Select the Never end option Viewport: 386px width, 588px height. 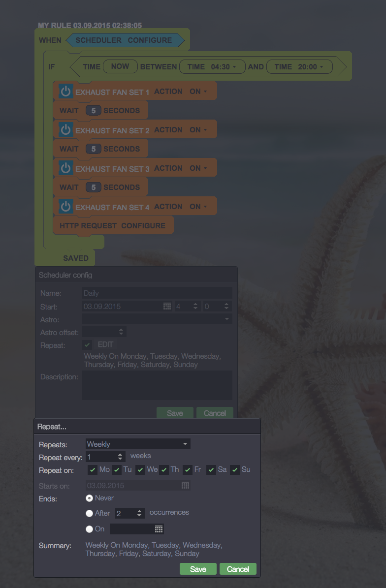pyautogui.click(x=89, y=498)
